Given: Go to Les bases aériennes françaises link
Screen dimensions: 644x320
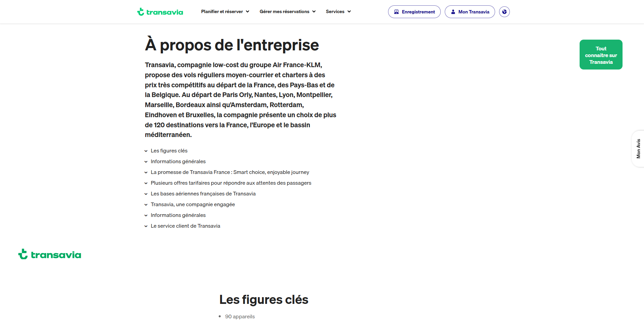Looking at the screenshot, I should click(x=203, y=194).
